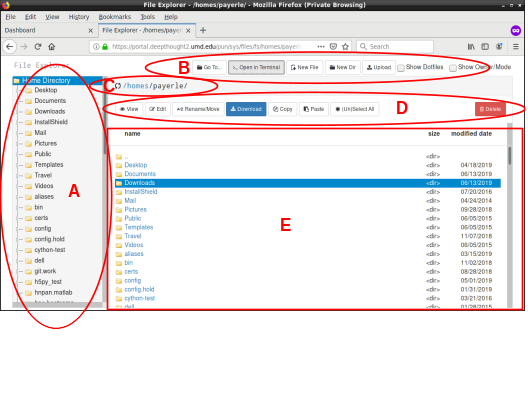Go to Firefox home page icon

52,46
